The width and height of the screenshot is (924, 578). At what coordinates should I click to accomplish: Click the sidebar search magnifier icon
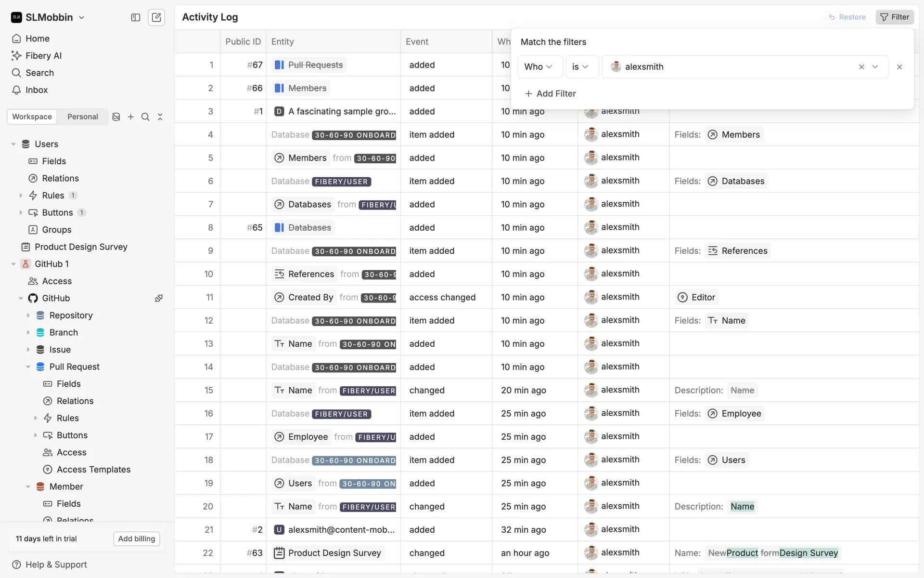(x=145, y=117)
